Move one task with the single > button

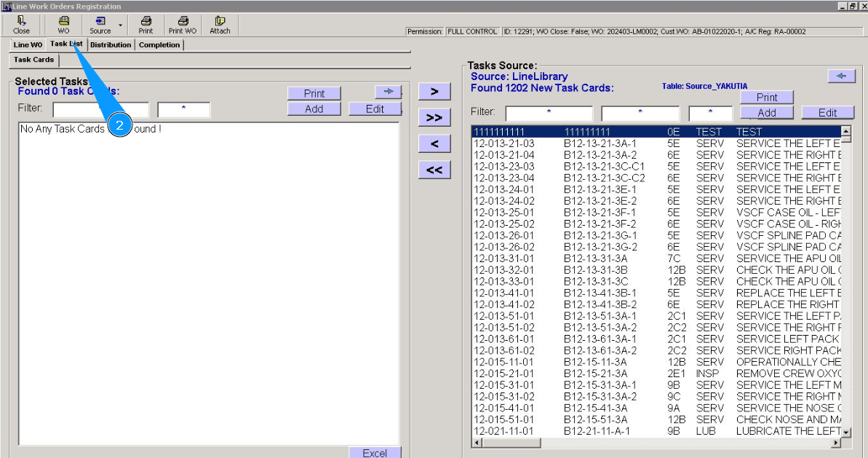(x=434, y=91)
